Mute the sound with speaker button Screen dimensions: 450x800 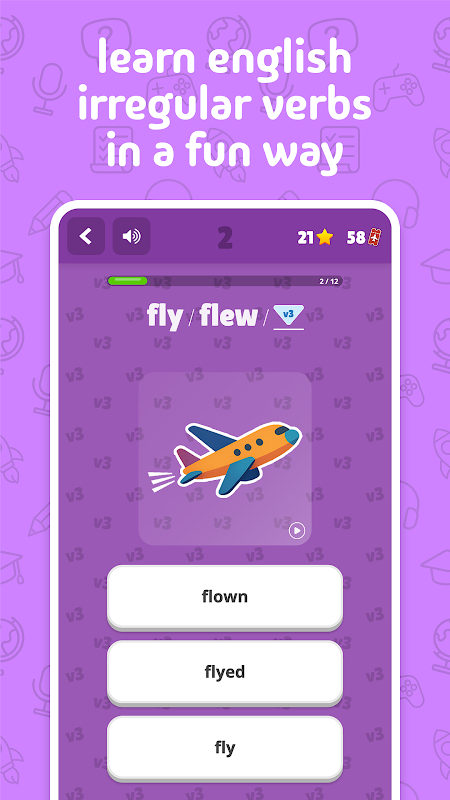[132, 236]
